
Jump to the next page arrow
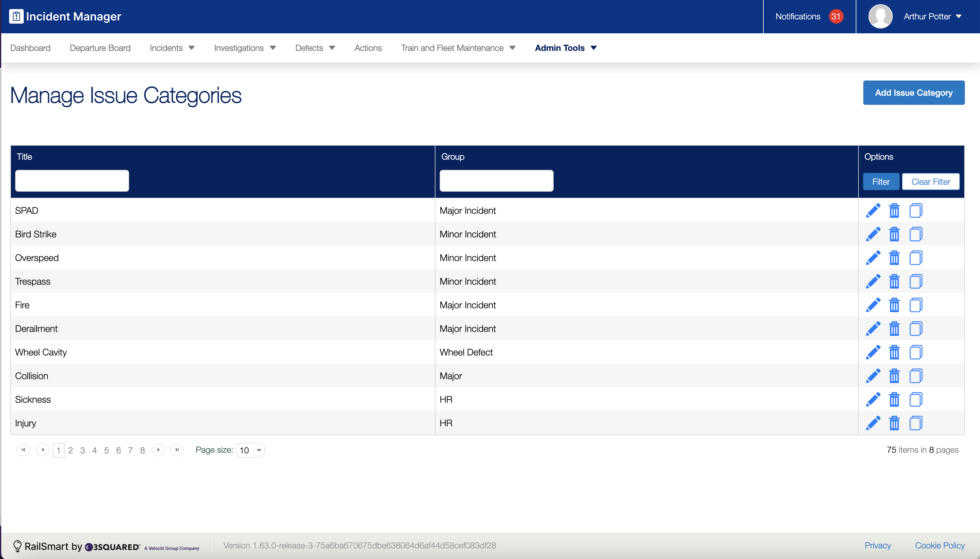click(x=158, y=450)
